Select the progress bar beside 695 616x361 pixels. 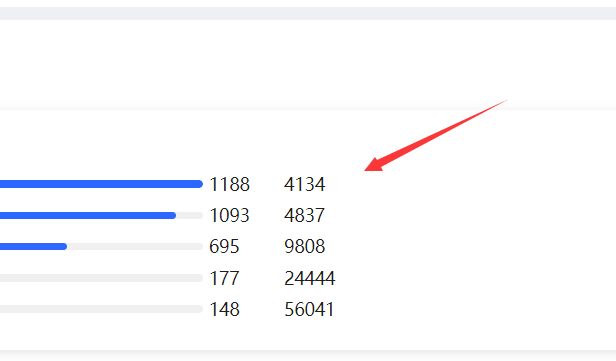tap(101, 247)
